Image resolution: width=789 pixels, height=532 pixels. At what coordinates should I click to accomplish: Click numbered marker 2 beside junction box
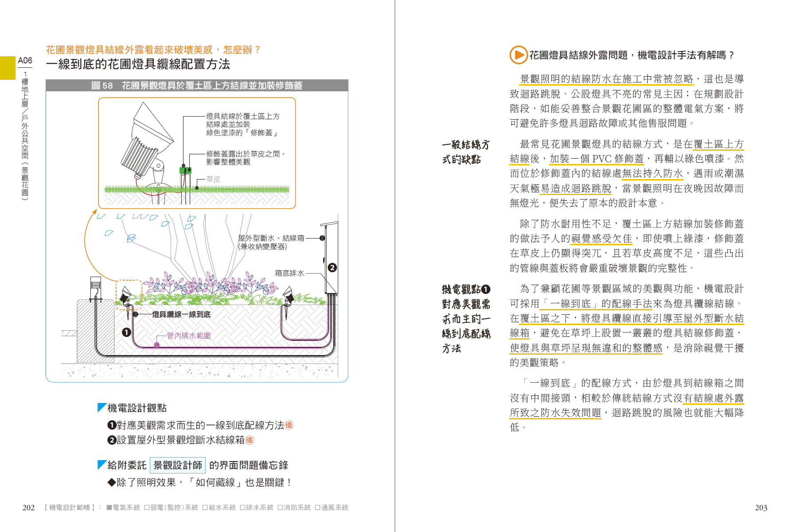332,267
